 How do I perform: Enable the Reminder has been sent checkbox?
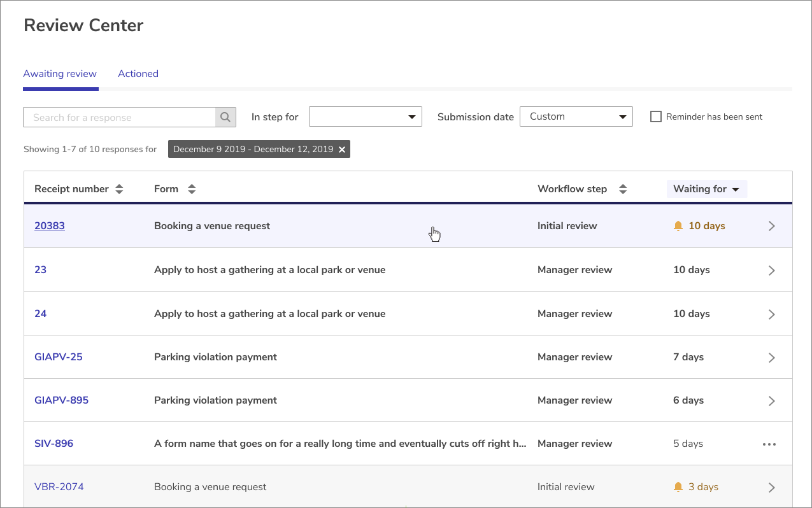[x=655, y=117]
